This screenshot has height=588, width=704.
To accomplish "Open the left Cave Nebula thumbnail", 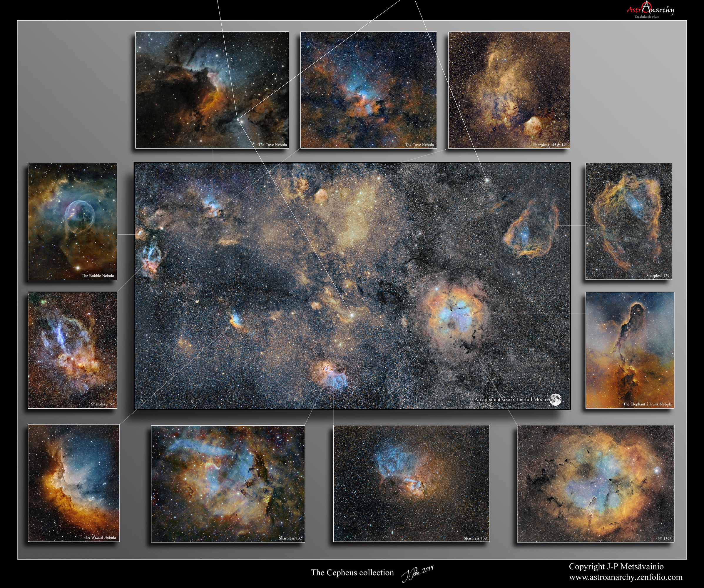I will [x=212, y=90].
